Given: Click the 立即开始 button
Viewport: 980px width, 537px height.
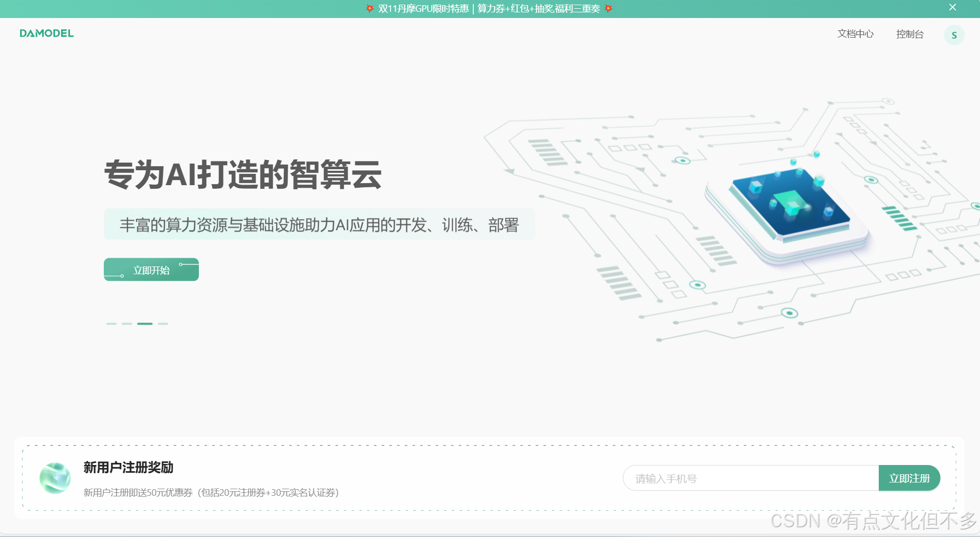Looking at the screenshot, I should 151,269.
